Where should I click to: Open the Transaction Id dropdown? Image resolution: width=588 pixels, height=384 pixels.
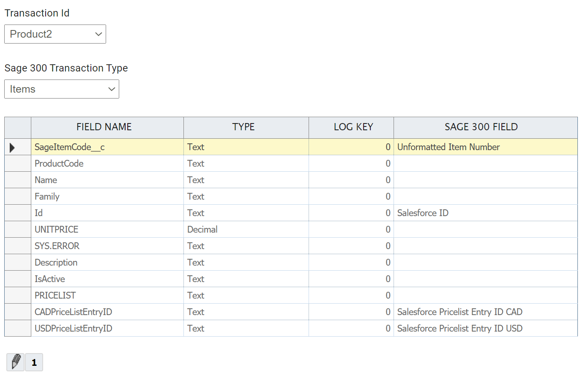[x=55, y=34]
